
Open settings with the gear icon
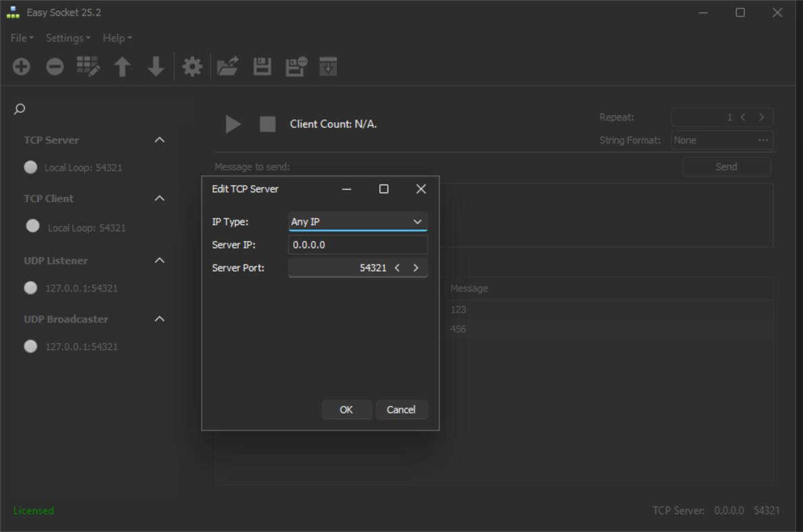[192, 66]
